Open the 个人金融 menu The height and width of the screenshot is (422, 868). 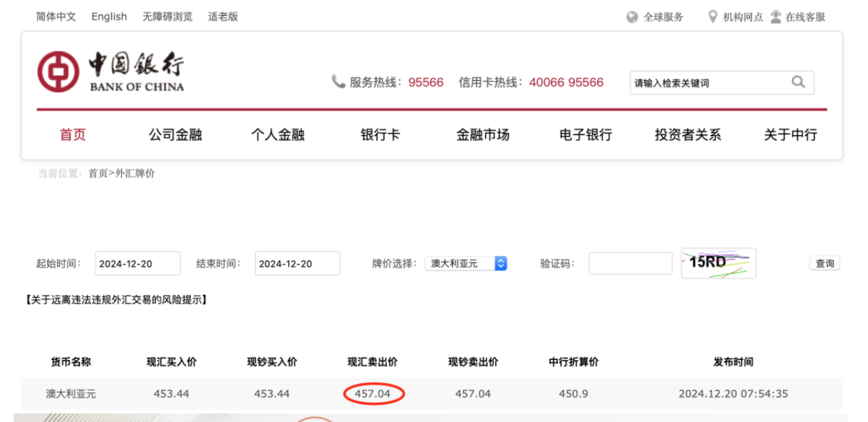278,134
